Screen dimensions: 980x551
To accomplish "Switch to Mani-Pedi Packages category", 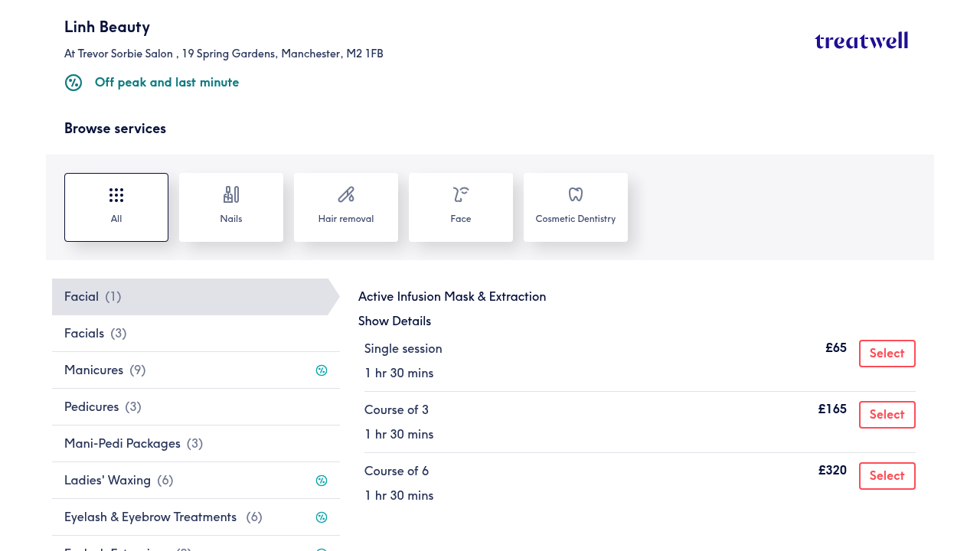I will click(133, 444).
